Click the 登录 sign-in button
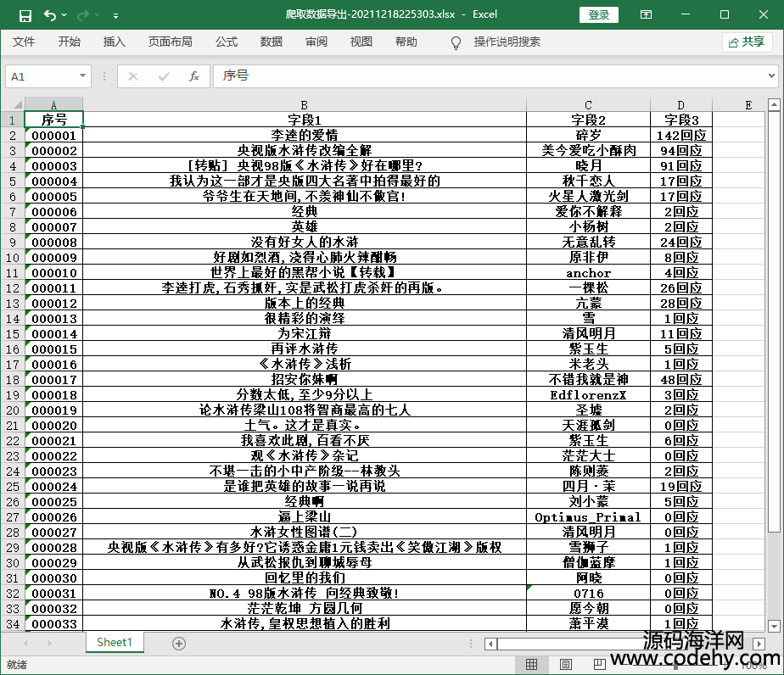This screenshot has width=784, height=675. coord(598,15)
